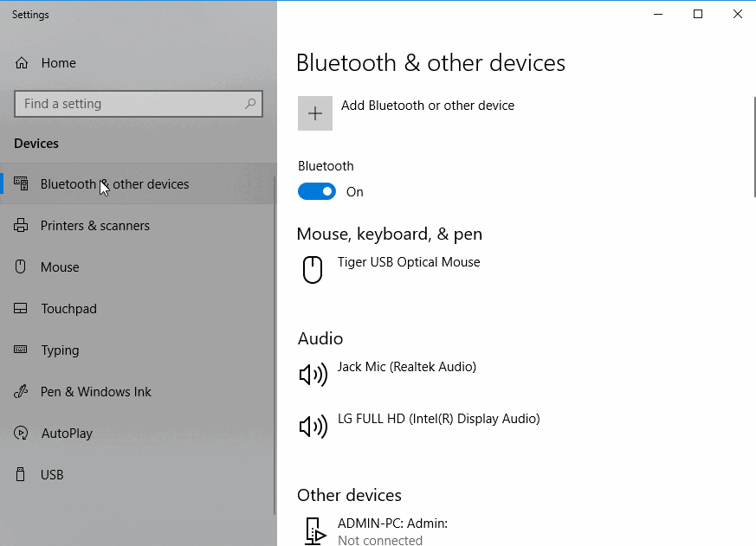Click the Mouse sidebar icon

pyautogui.click(x=20, y=267)
